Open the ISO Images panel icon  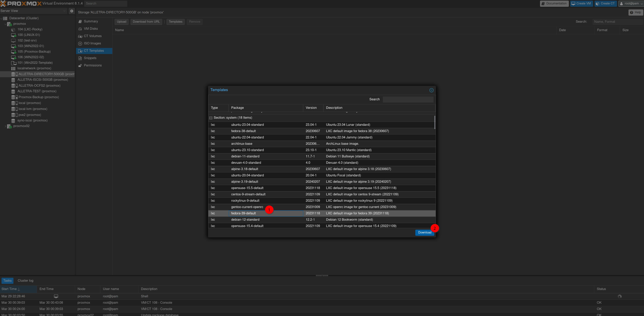click(x=80, y=43)
